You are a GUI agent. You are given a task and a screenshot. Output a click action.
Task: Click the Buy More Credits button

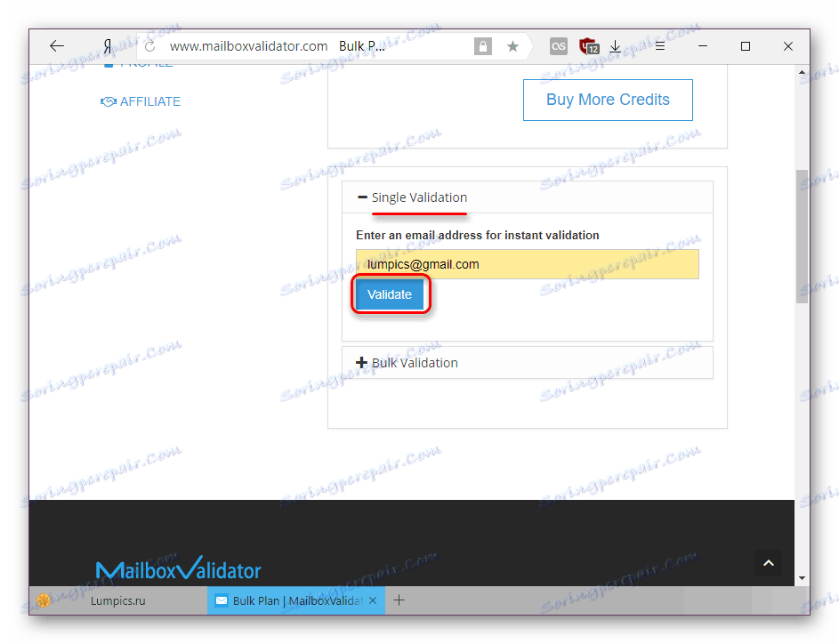(x=608, y=100)
